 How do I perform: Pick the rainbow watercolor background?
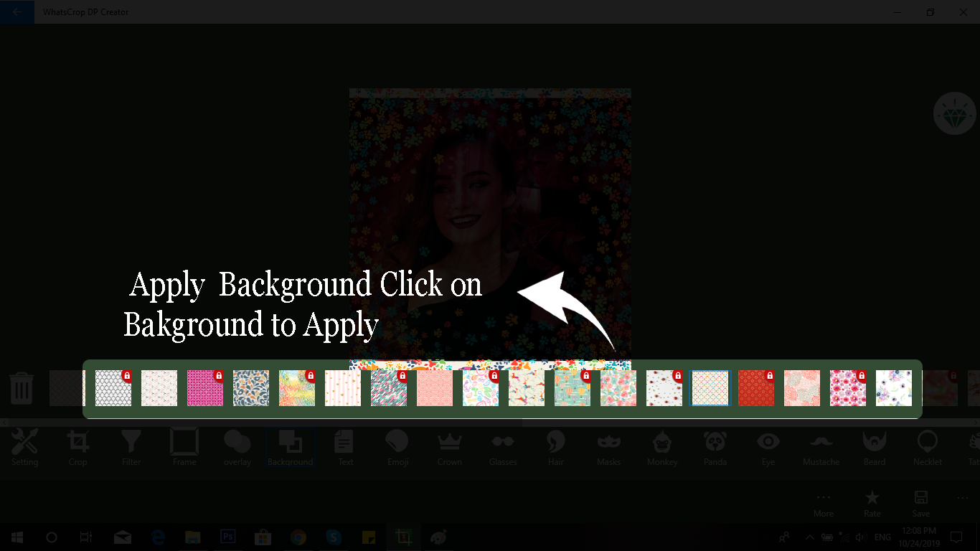[x=297, y=388]
